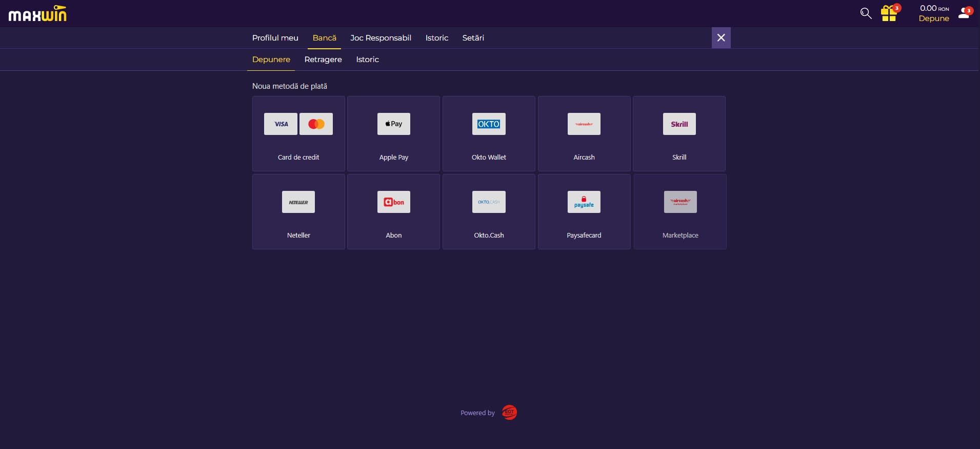Click the Depune link in header
The height and width of the screenshot is (449, 980).
[x=934, y=18]
